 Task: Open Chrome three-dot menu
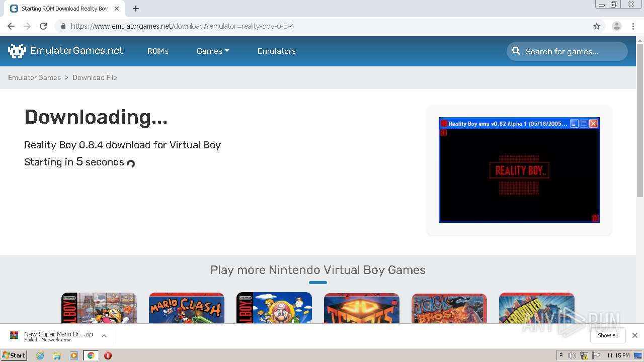633,26
